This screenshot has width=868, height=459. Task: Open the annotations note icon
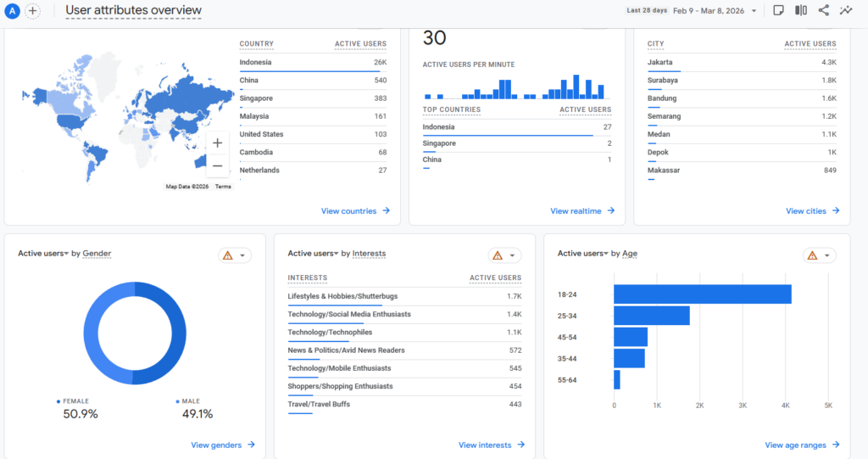point(778,10)
